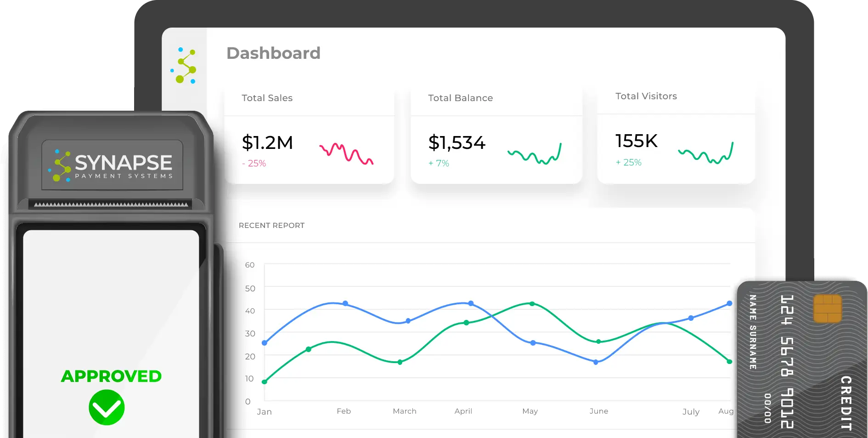868x438 pixels.
Task: Select the $1.2M sales value
Action: point(267,142)
